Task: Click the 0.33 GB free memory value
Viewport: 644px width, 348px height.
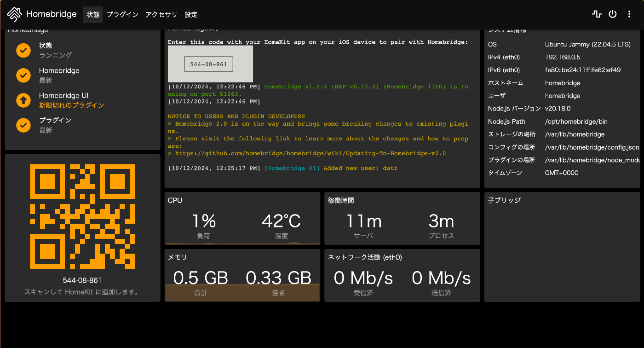Action: tap(279, 278)
